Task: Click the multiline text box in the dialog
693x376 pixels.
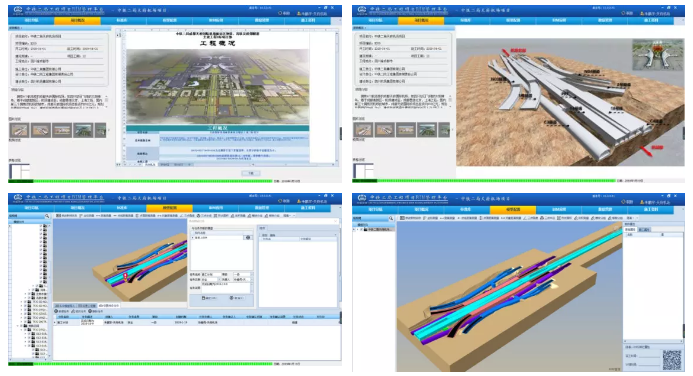Action: tap(227, 288)
